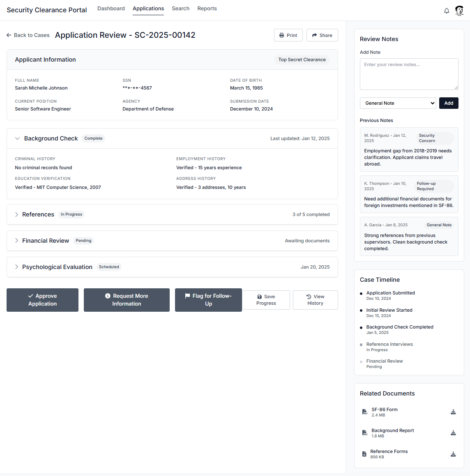Viewport: 470px width, 476px height.
Task: Open the Background Report file icon
Action: 364,433
